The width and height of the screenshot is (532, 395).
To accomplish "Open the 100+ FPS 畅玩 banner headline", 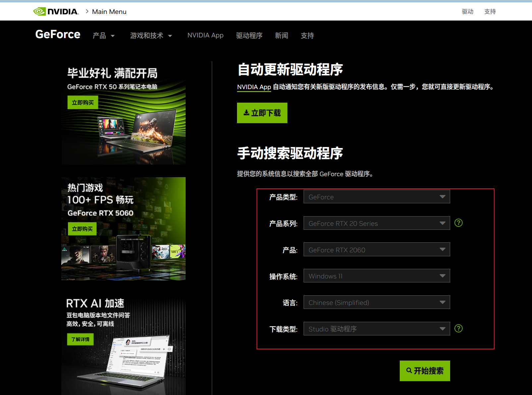I will [x=100, y=200].
